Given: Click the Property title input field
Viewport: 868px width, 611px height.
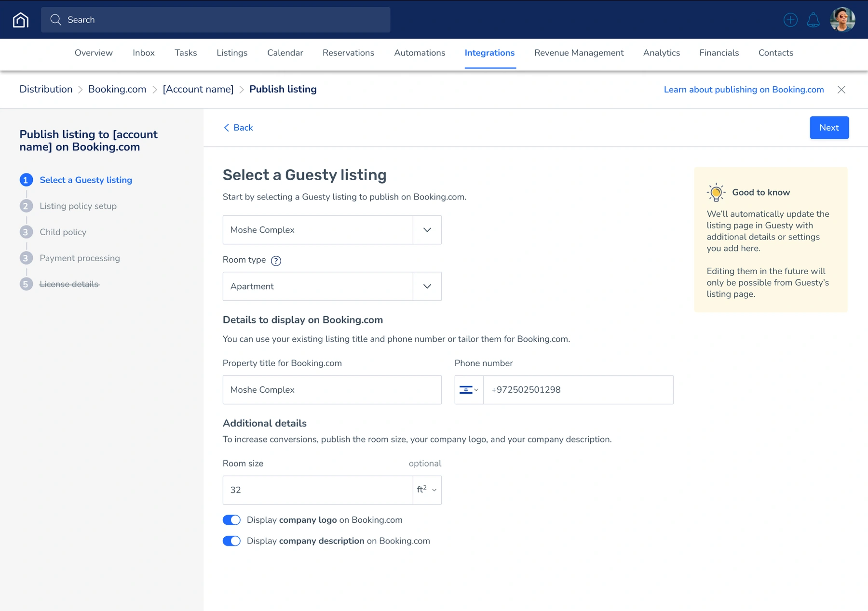Looking at the screenshot, I should tap(332, 390).
